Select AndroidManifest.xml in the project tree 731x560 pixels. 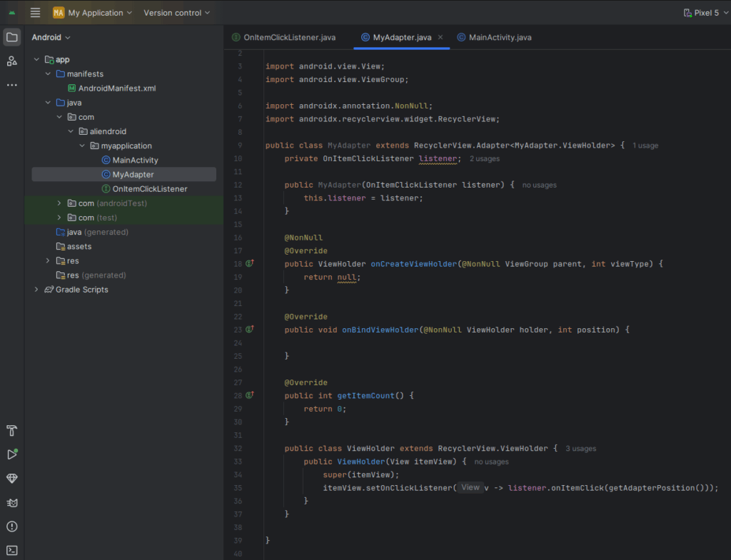[x=112, y=88]
